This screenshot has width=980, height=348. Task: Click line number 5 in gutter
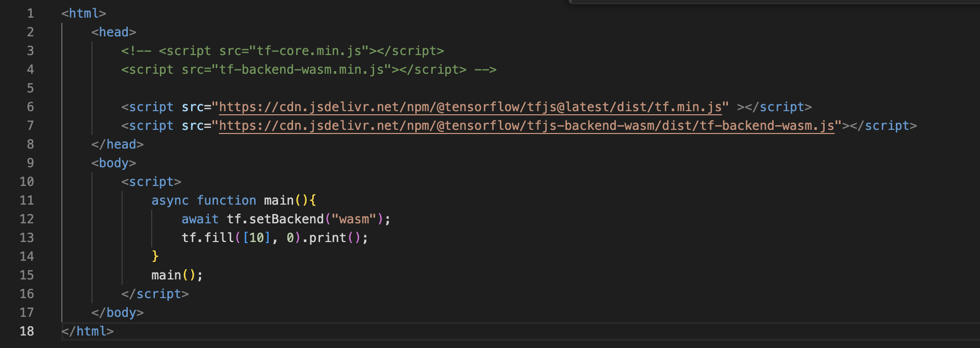pyautogui.click(x=30, y=88)
